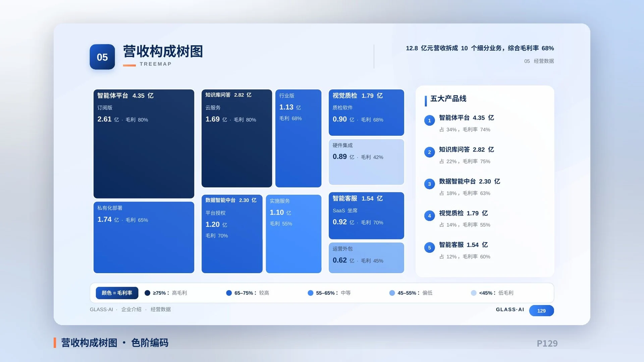Image resolution: width=644 pixels, height=362 pixels.
Task: Click the 05 section number badge
Action: [x=102, y=57]
